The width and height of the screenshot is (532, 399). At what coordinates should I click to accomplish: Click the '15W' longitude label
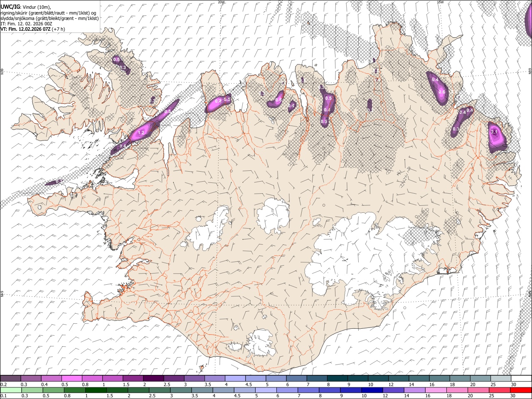[x=441, y=2]
